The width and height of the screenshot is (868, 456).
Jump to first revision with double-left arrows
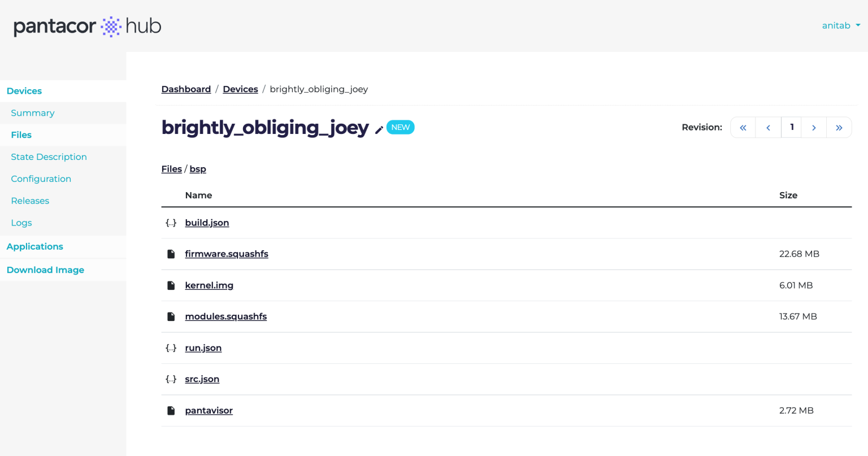tap(743, 128)
